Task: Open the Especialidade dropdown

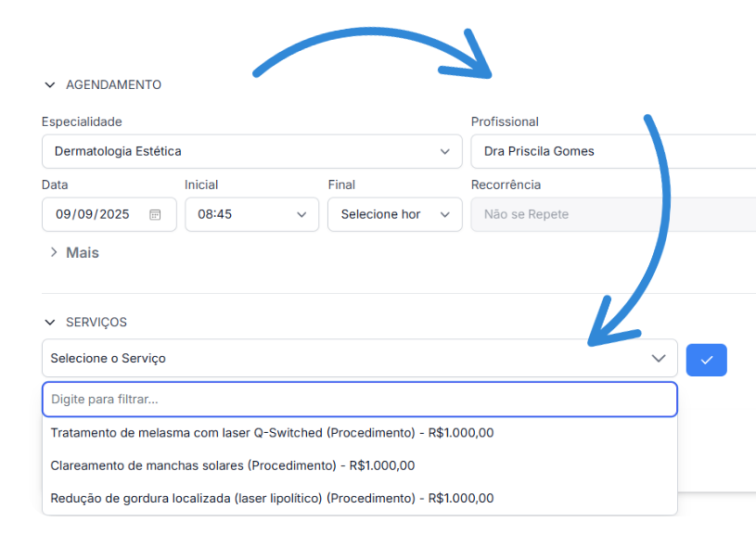Action: coord(241,151)
